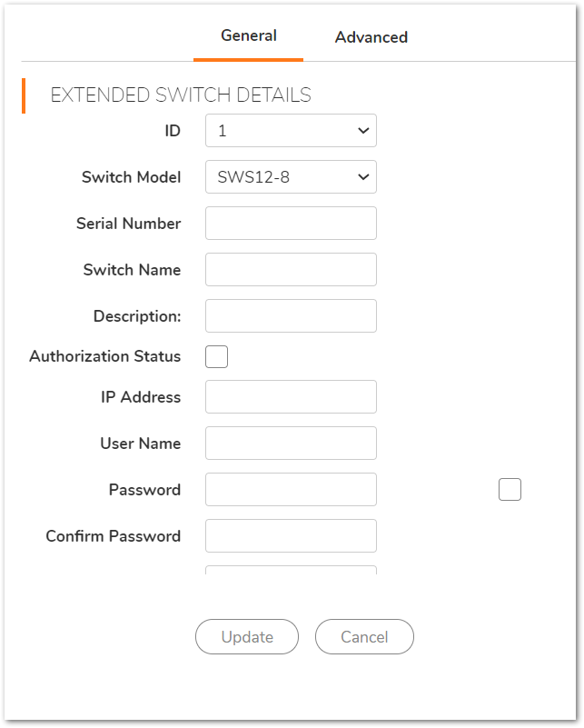Select the Confirm Password field

(291, 536)
